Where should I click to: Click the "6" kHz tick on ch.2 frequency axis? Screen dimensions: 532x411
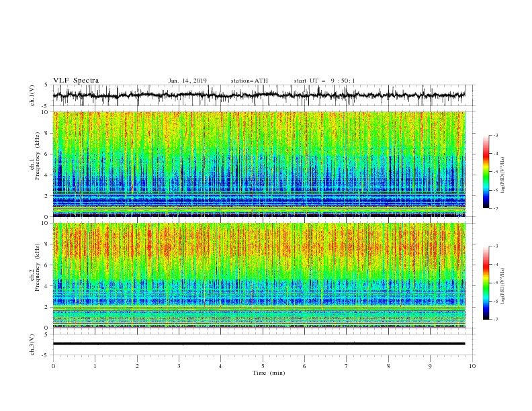click(x=47, y=265)
